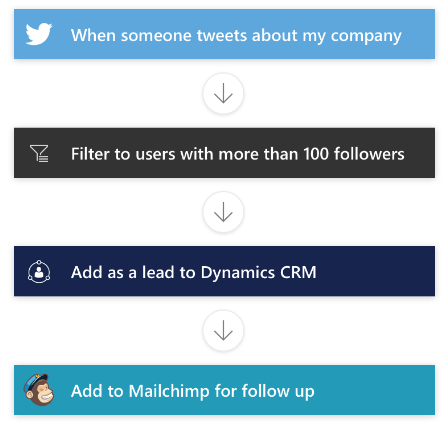The image size is (442, 426).
Task: Click the down arrow below the Twitter step
Action: (x=223, y=93)
